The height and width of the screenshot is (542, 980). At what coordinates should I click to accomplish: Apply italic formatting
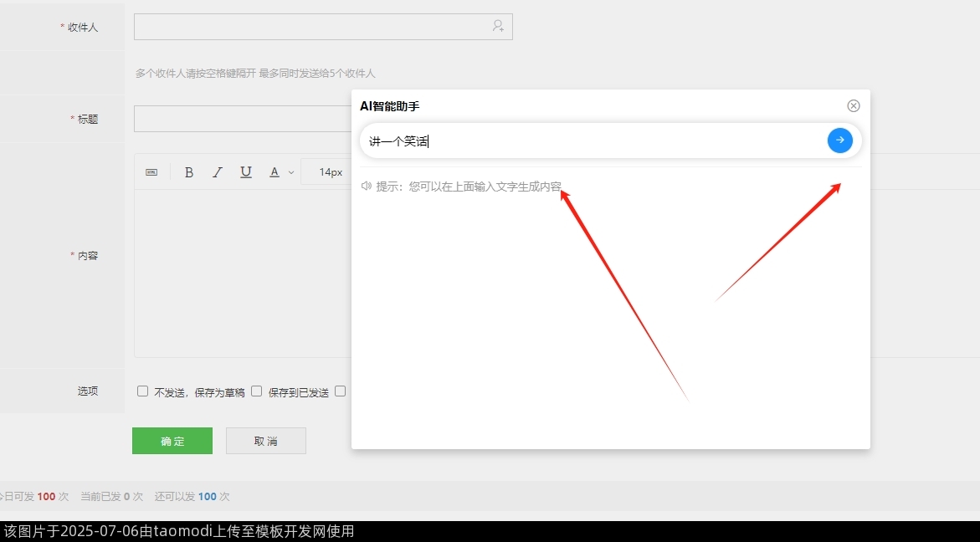pyautogui.click(x=218, y=172)
